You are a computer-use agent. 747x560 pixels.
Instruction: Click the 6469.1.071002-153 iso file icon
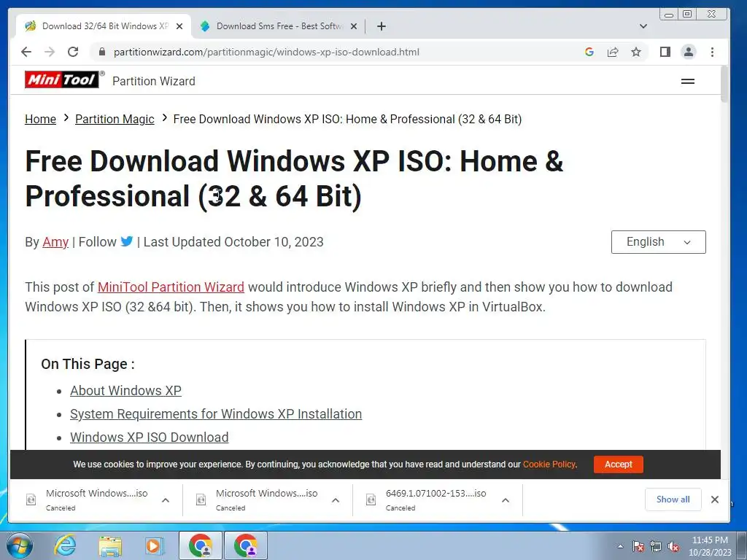pos(371,499)
